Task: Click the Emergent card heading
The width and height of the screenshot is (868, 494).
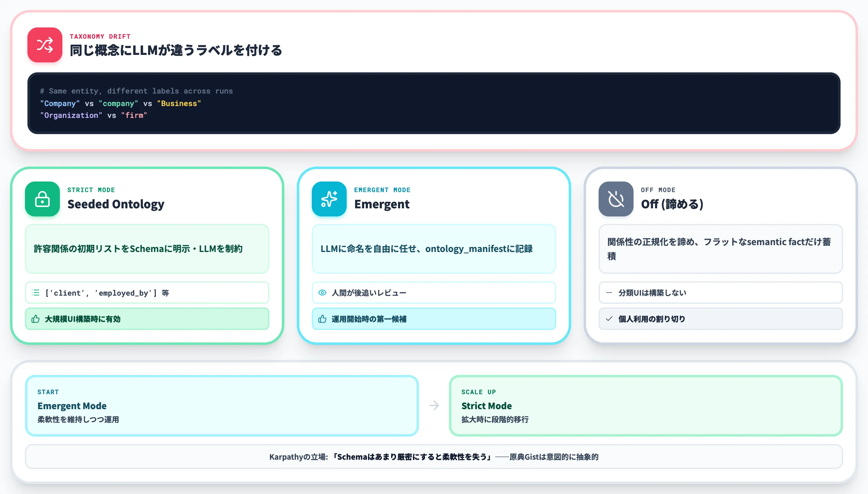Action: pos(382,204)
